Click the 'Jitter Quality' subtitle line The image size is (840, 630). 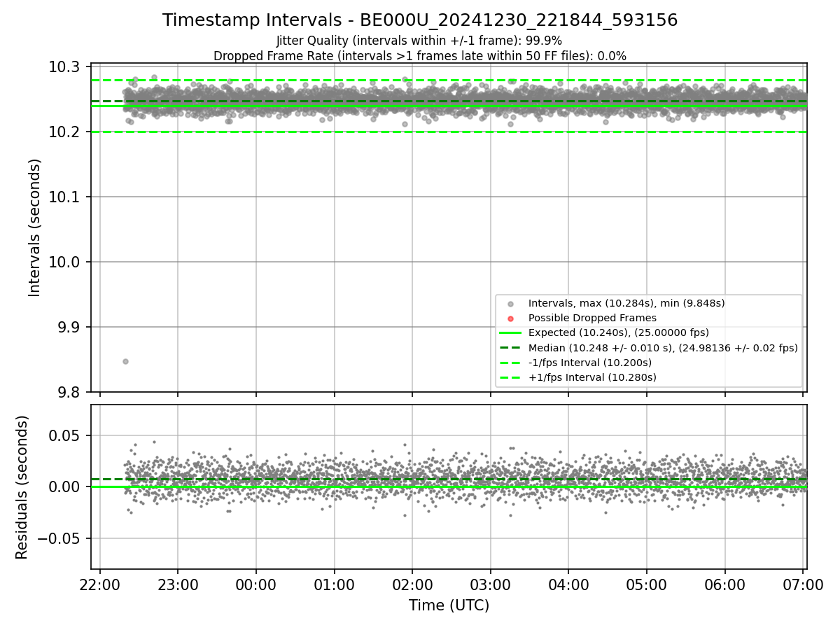(419, 41)
